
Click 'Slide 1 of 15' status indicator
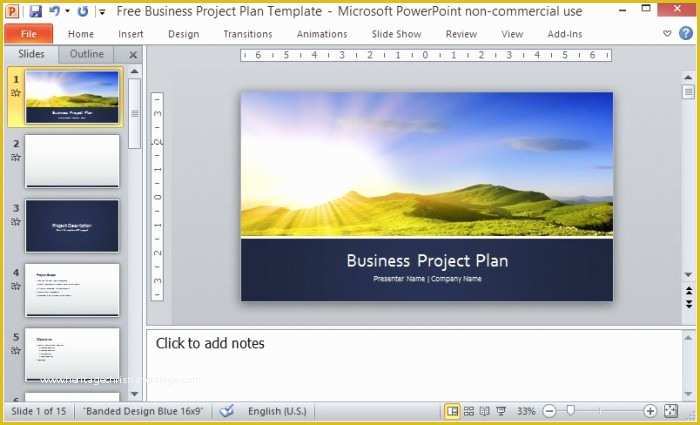(38, 411)
